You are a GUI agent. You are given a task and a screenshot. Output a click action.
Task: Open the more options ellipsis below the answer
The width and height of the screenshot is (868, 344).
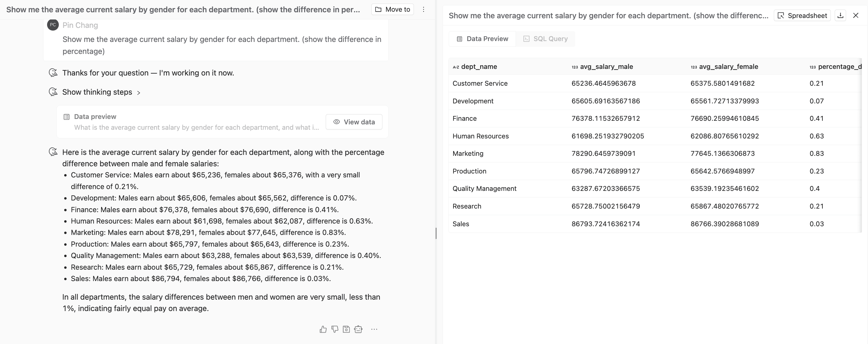(x=374, y=329)
